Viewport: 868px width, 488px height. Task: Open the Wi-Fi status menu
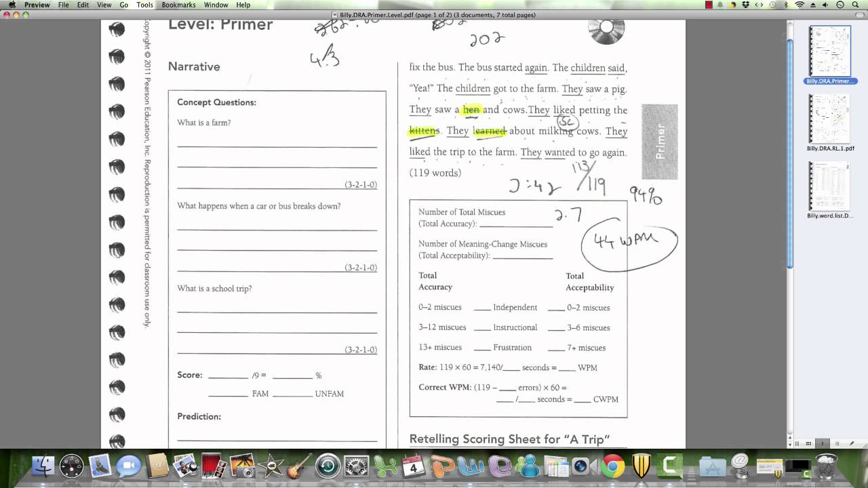click(800, 5)
